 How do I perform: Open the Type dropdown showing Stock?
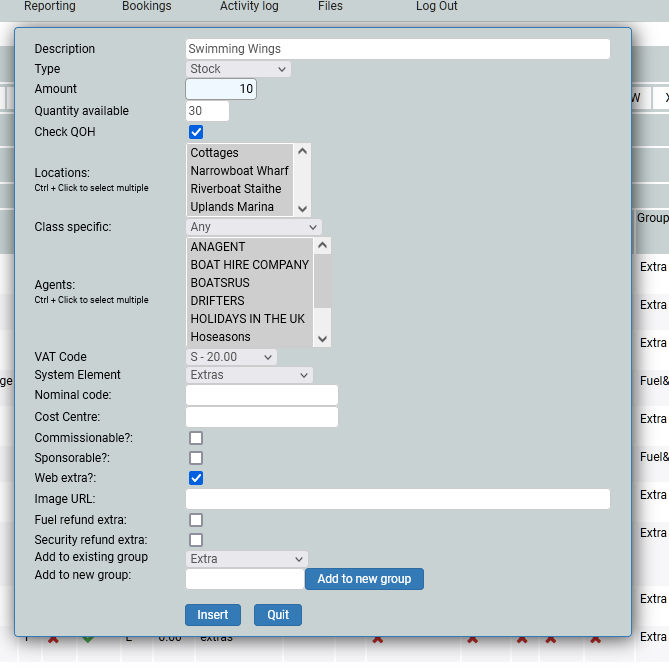pyautogui.click(x=239, y=69)
